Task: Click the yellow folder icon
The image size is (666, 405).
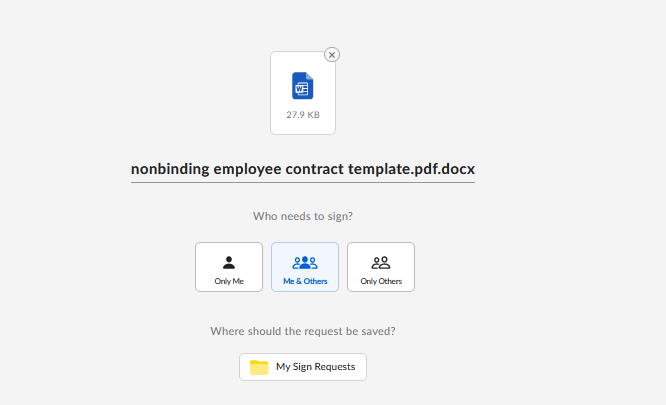Action: pos(259,367)
